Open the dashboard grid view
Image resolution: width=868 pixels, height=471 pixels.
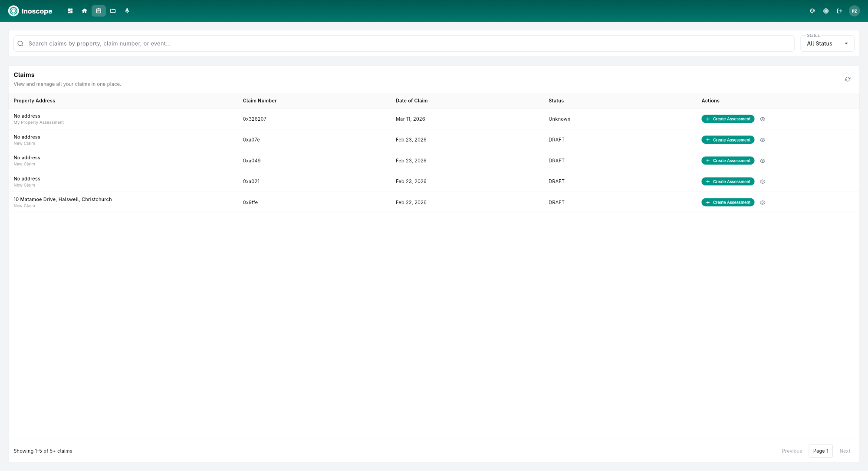[70, 10]
